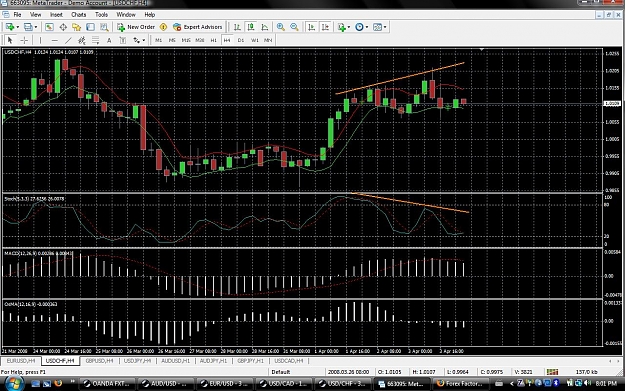
Task: Select the Fibonacci retracement tool
Action: click(95, 40)
